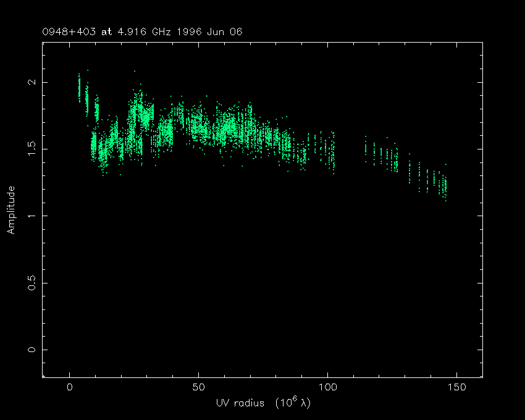
Task: Pick the x-axis tick label "100"
Action: (327, 387)
